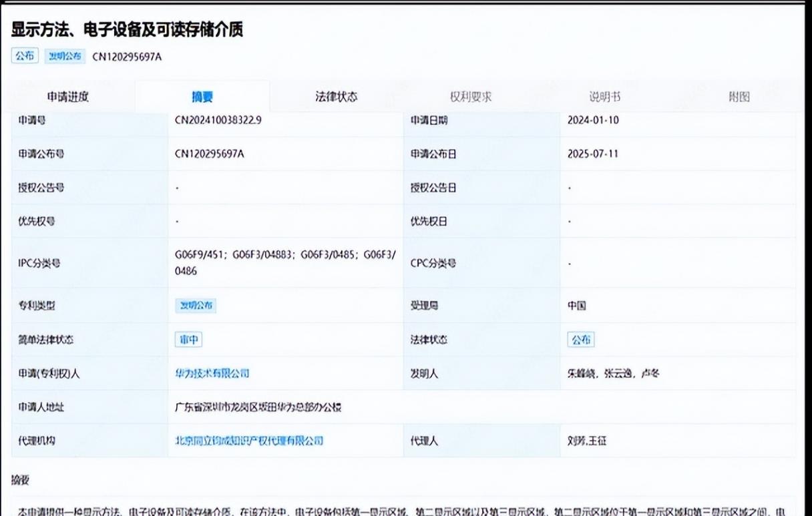Click the 审中 tag in 简单法律状态 row

[x=188, y=340]
